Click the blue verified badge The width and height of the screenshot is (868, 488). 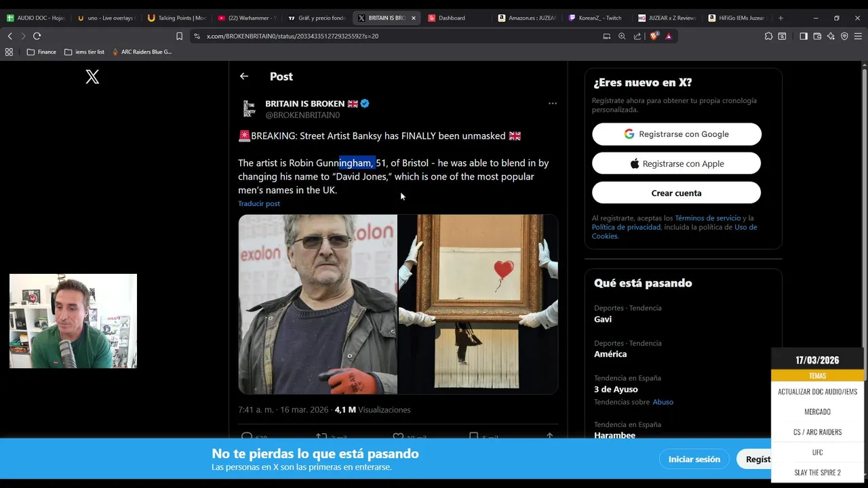point(365,104)
